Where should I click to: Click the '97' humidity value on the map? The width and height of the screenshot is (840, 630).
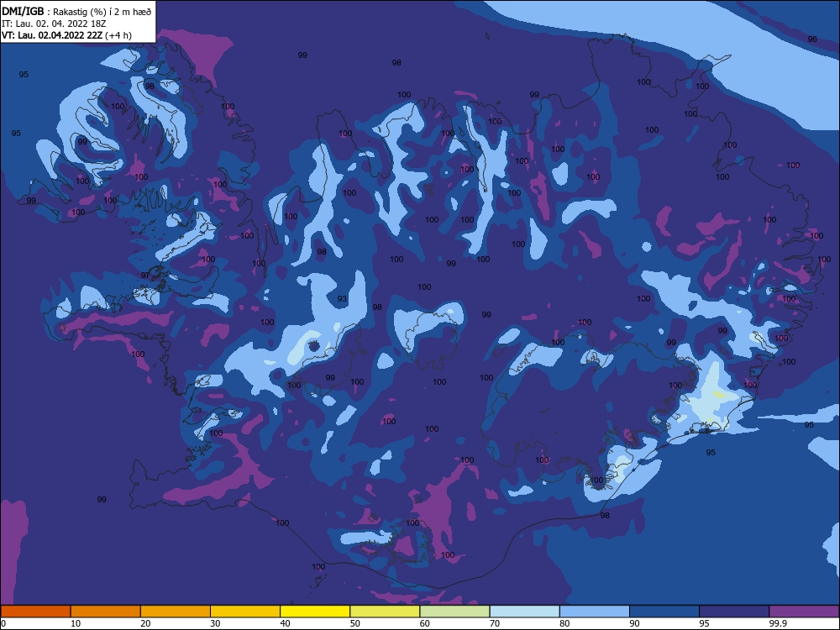(x=145, y=276)
